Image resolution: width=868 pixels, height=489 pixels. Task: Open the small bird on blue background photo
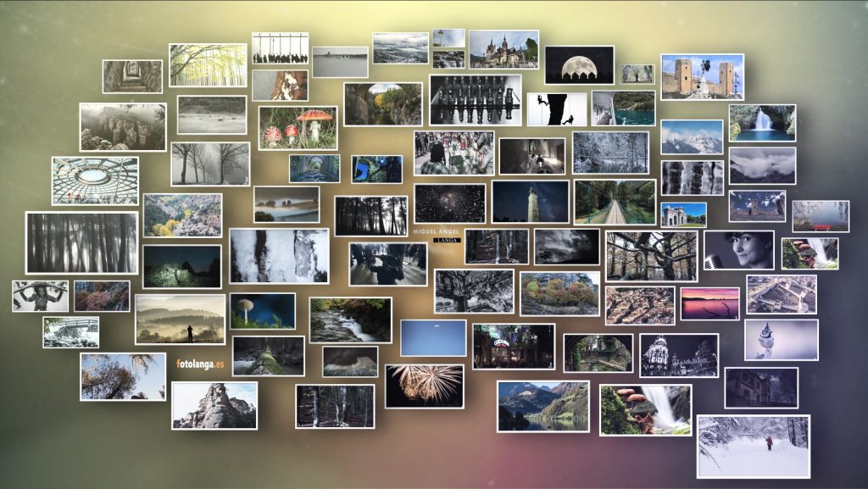click(x=782, y=340)
